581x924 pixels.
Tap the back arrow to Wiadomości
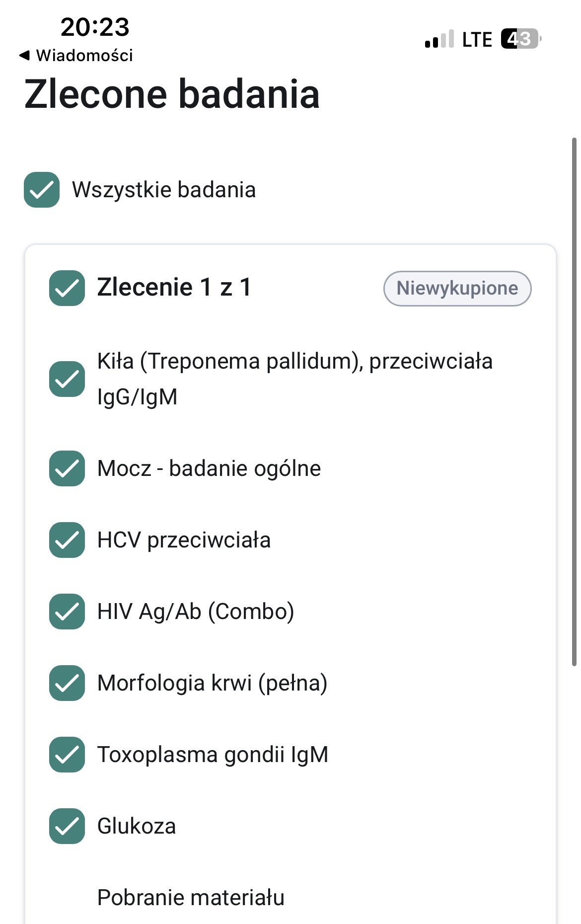24,56
